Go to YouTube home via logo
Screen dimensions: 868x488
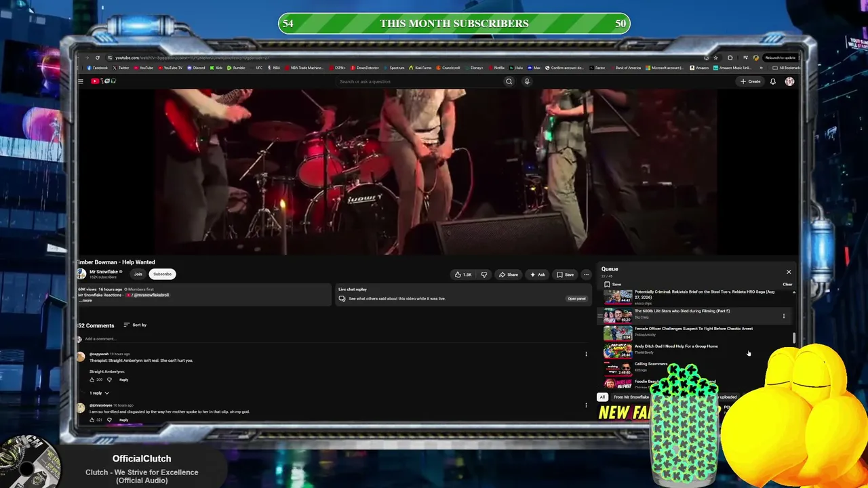(103, 81)
